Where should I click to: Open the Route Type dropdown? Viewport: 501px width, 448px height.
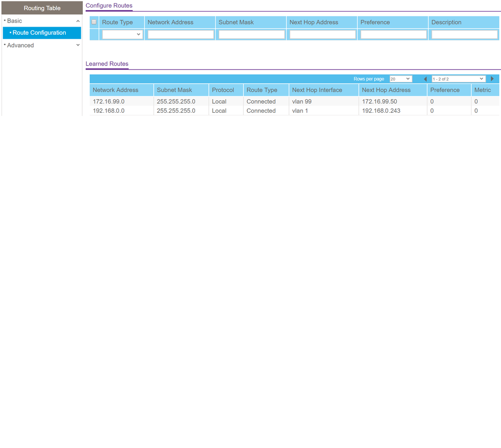click(x=122, y=35)
